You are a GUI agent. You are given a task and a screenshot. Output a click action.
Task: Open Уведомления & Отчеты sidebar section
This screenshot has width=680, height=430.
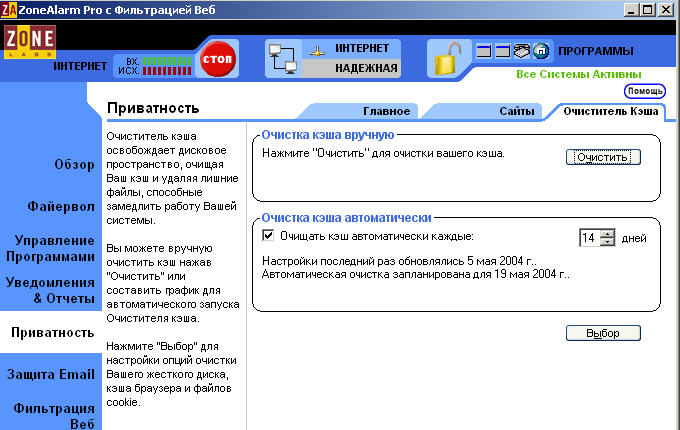click(x=50, y=290)
